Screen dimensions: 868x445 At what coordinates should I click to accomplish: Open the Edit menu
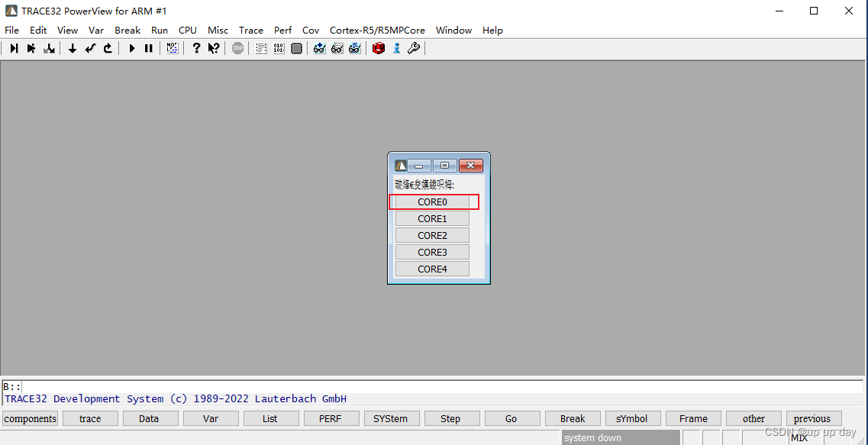click(38, 30)
